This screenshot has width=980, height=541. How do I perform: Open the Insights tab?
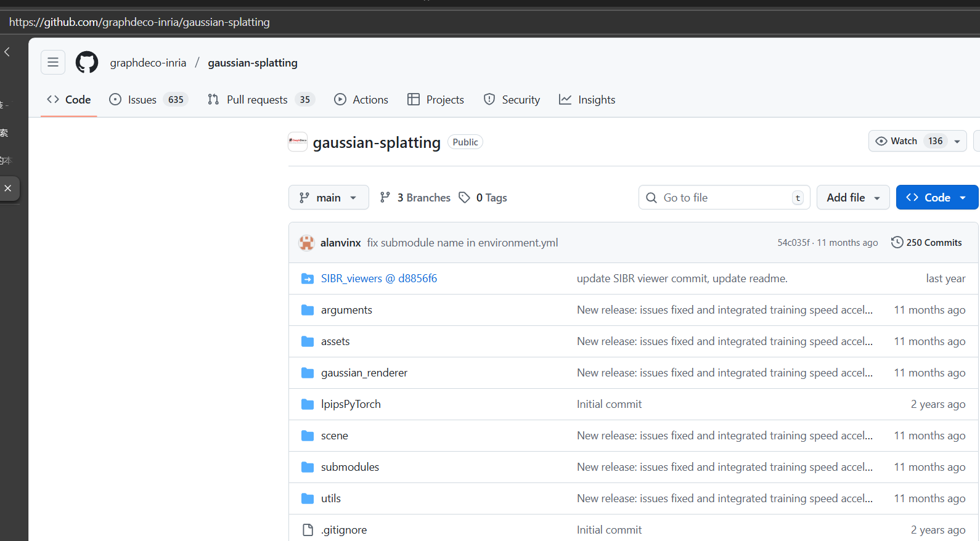587,100
